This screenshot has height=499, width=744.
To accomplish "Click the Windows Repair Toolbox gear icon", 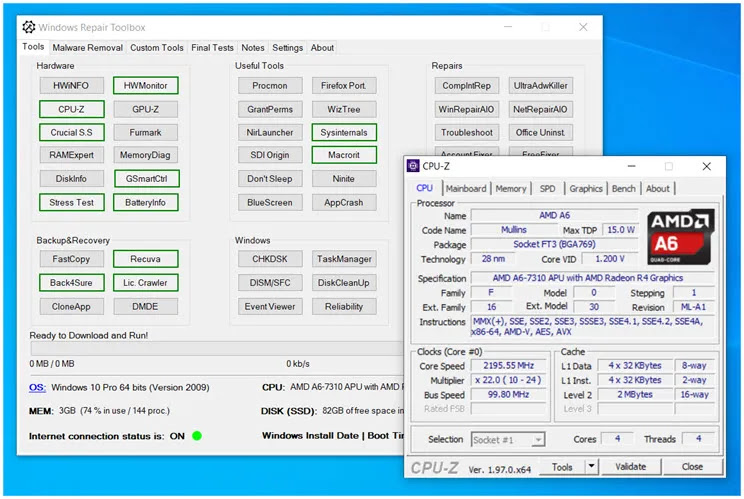I will pos(28,27).
